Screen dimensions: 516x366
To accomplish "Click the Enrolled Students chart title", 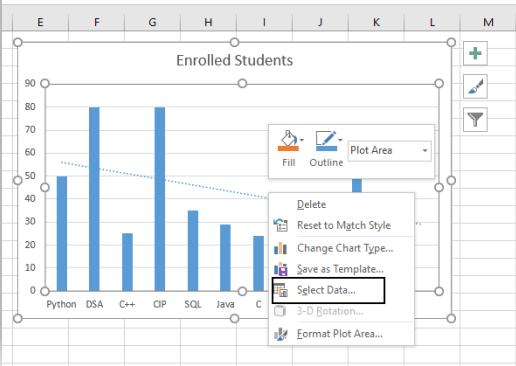I will (x=235, y=61).
